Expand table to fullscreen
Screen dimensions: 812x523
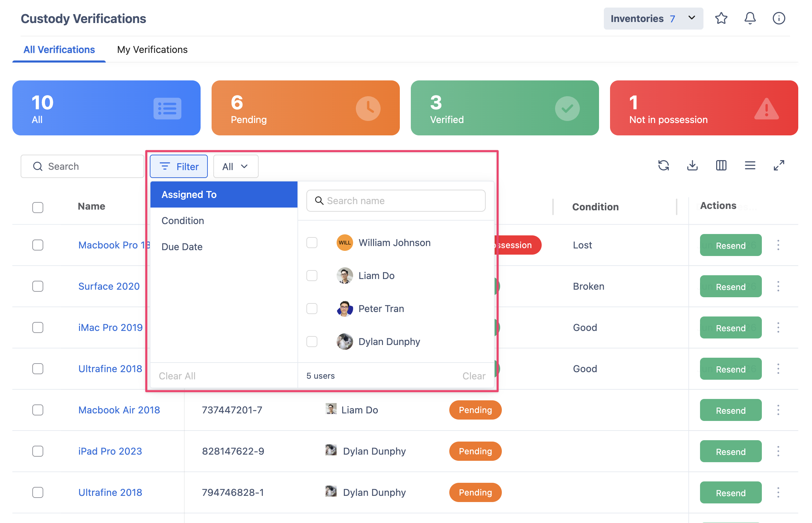[779, 166]
